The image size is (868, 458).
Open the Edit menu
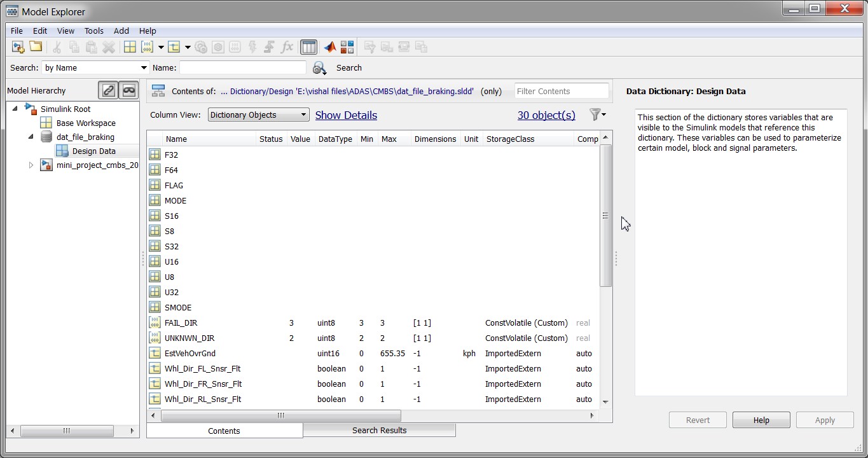[40, 31]
